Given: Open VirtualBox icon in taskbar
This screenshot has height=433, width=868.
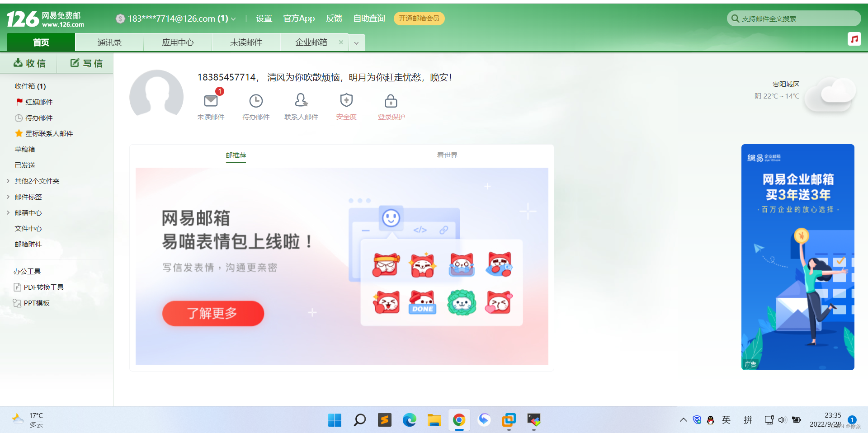Looking at the screenshot, I should coord(509,420).
